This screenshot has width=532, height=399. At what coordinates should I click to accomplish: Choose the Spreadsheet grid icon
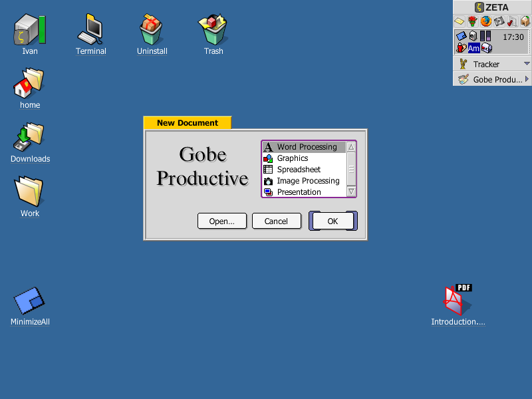pos(268,170)
